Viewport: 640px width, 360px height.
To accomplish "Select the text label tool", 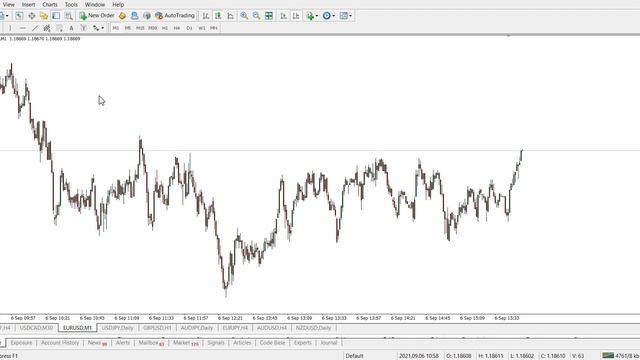I will (84, 28).
